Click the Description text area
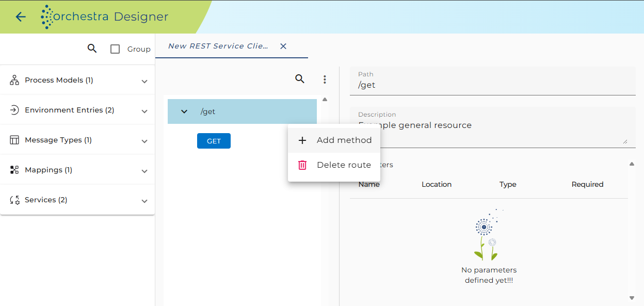644x306 pixels. [x=493, y=127]
